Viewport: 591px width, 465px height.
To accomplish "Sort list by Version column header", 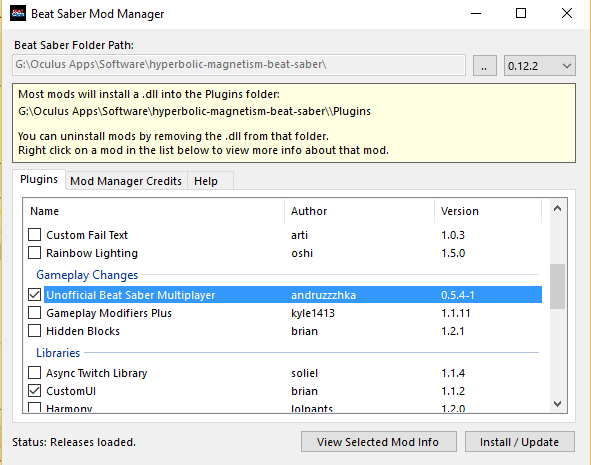I will (488, 211).
